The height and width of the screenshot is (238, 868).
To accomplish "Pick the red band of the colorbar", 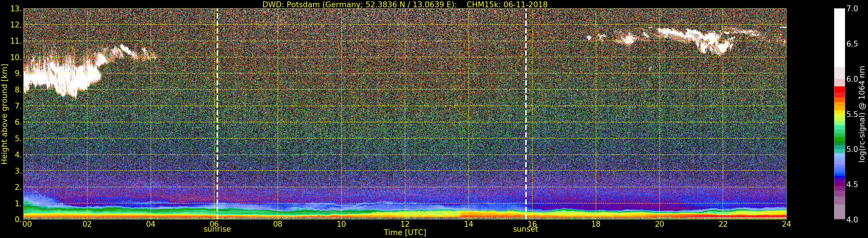I will 839,92.
